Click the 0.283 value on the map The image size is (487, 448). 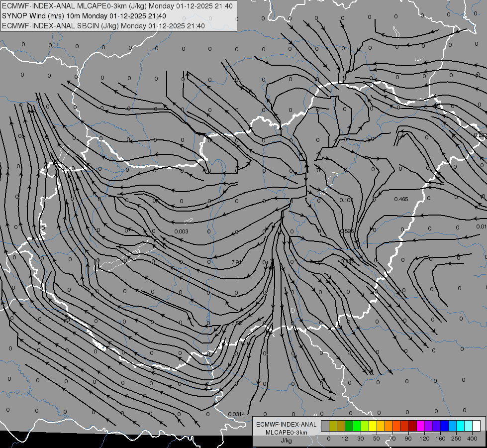coord(481,135)
